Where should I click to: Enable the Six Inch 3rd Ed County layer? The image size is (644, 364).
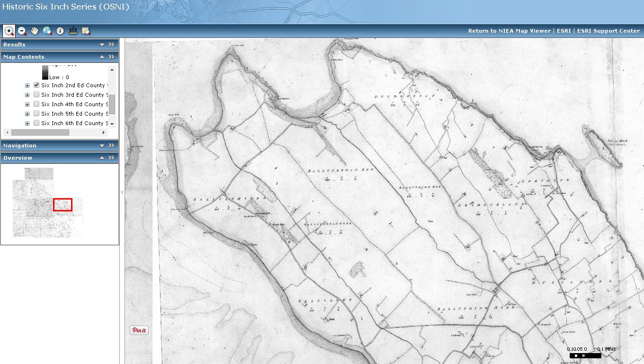[36, 94]
